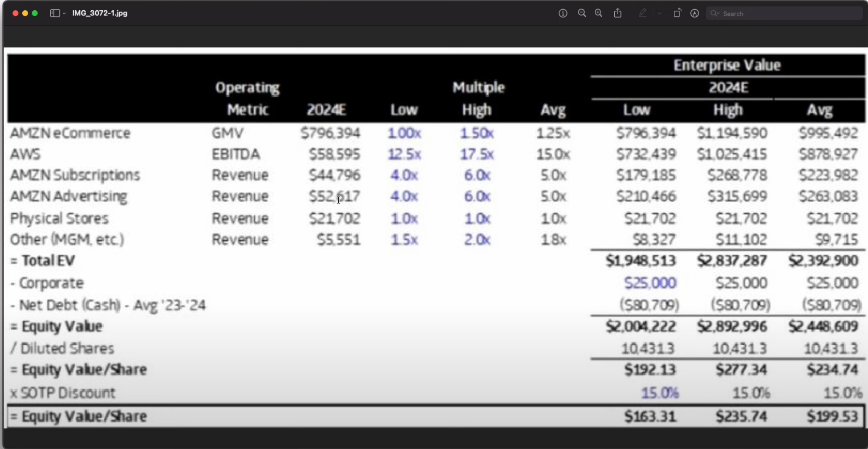Screen dimensions: 868x449
Task: Select the Physical Stores row label
Action: tap(59, 218)
